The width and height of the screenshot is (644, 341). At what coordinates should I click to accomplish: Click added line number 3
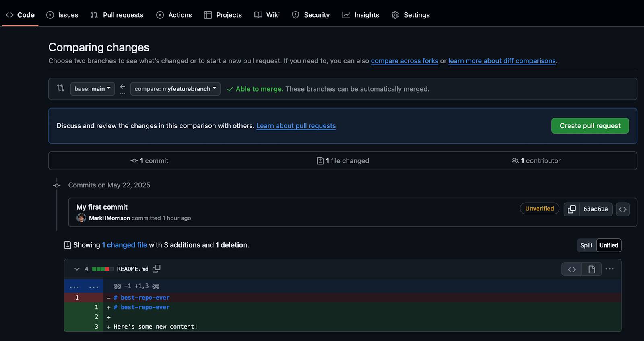pyautogui.click(x=93, y=327)
